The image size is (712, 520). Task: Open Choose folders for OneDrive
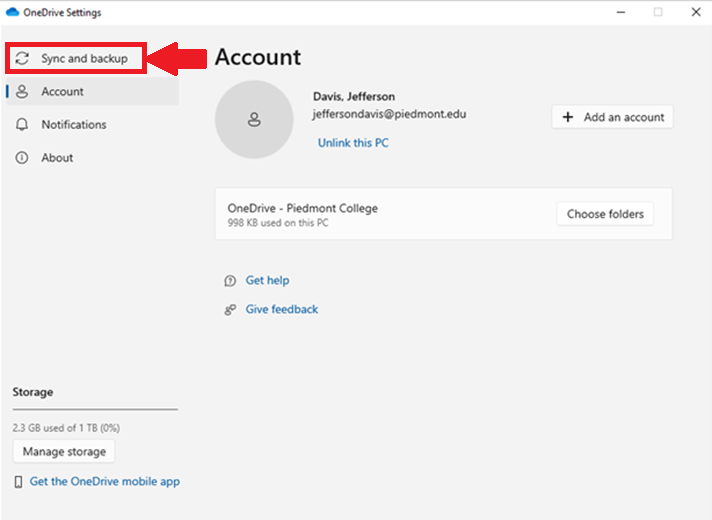[x=604, y=214]
